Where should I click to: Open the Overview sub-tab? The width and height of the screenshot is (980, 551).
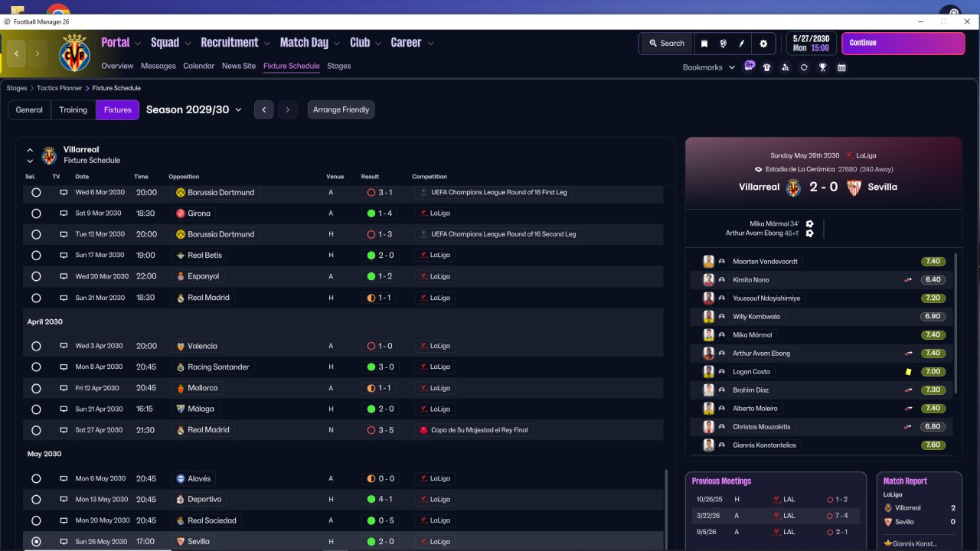pos(117,66)
